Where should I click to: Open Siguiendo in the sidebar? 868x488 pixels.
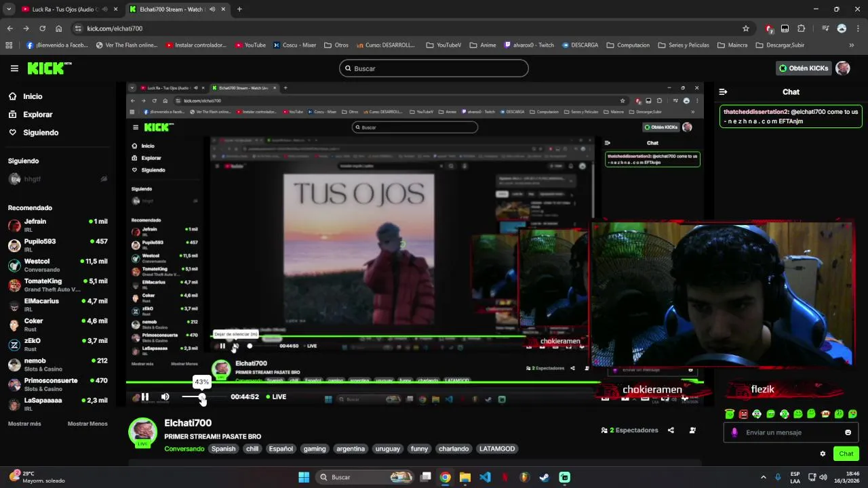41,133
